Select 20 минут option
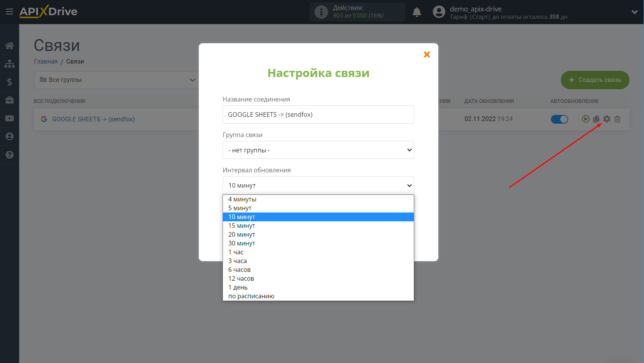 318,234
